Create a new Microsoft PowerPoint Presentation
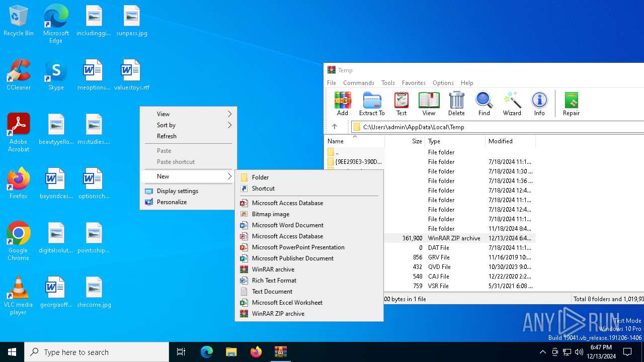 [309, 247]
